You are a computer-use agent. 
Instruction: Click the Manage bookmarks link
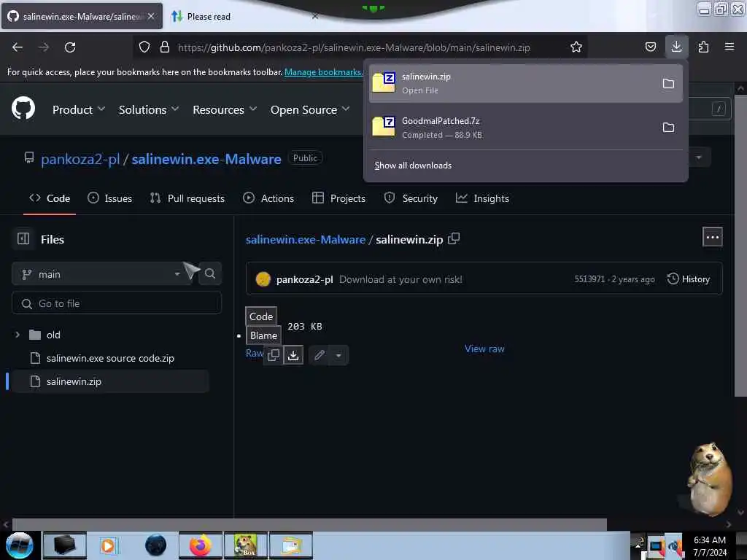323,72
